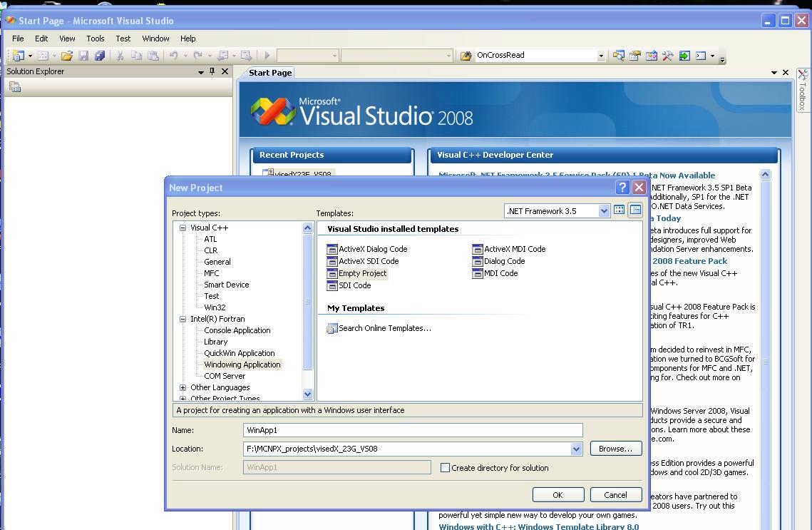Expand the Other Languages tree node
Viewport: 812px width, 530px height.
pyautogui.click(x=183, y=387)
